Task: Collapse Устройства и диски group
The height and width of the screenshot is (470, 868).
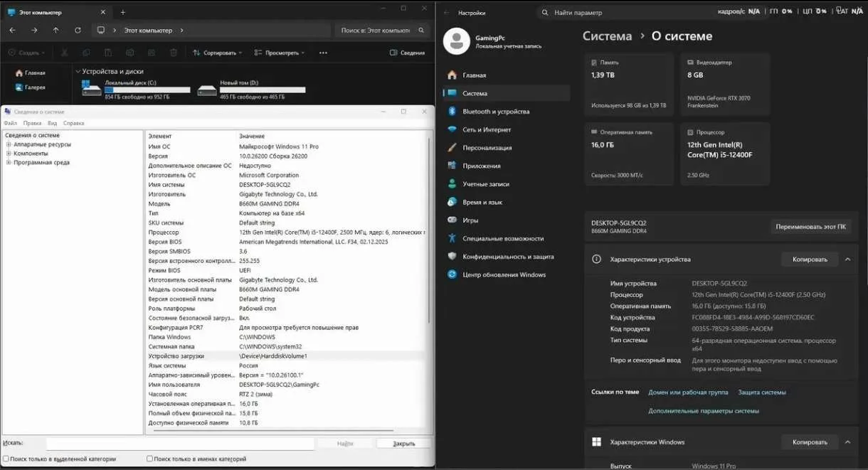Action: pos(77,71)
